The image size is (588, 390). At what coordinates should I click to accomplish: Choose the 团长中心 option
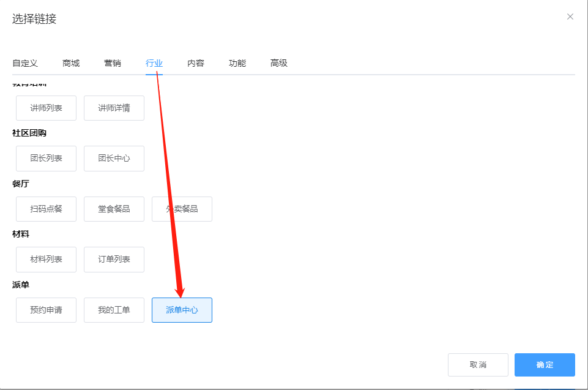coord(114,158)
